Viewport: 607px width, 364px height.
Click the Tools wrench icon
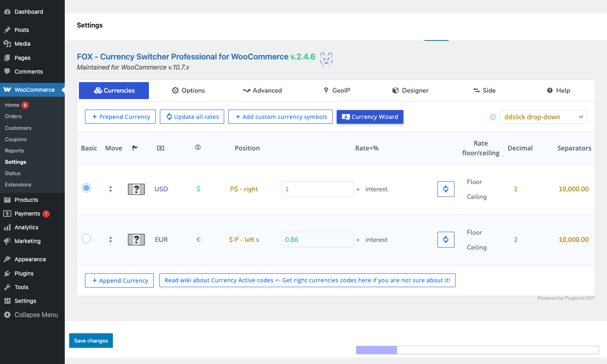(7, 287)
